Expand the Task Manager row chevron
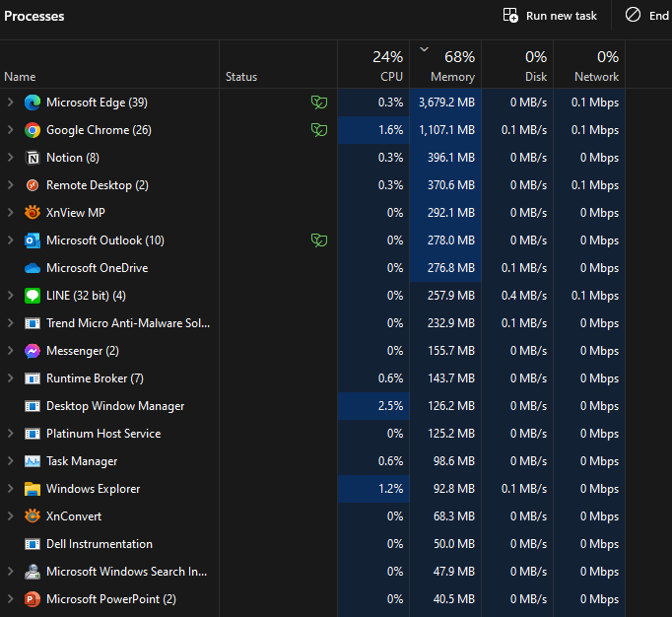 pos(10,461)
